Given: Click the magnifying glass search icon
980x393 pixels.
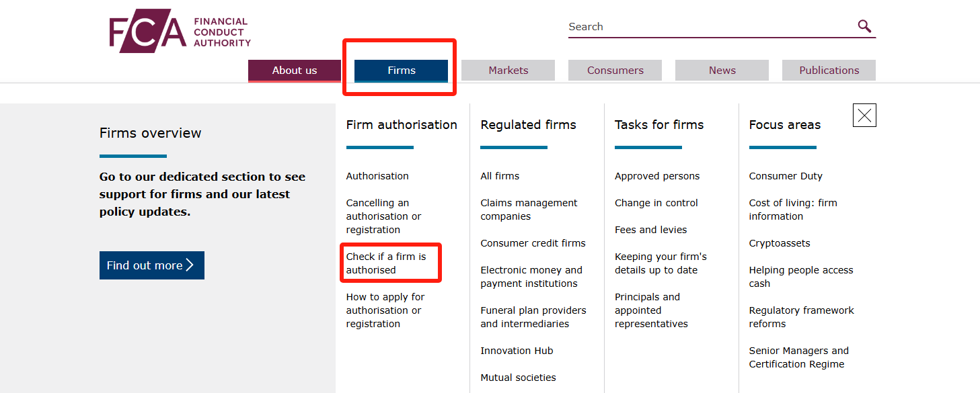Looking at the screenshot, I should [x=864, y=26].
